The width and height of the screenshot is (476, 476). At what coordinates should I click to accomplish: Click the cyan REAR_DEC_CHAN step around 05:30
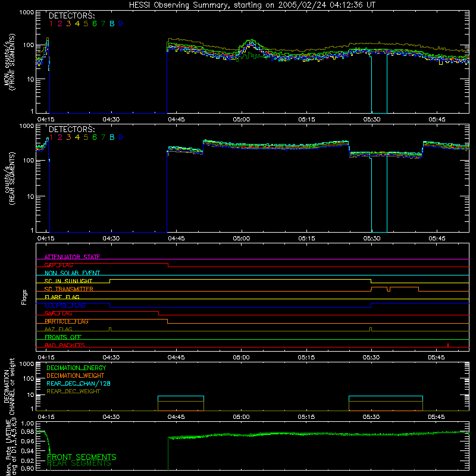point(386,396)
